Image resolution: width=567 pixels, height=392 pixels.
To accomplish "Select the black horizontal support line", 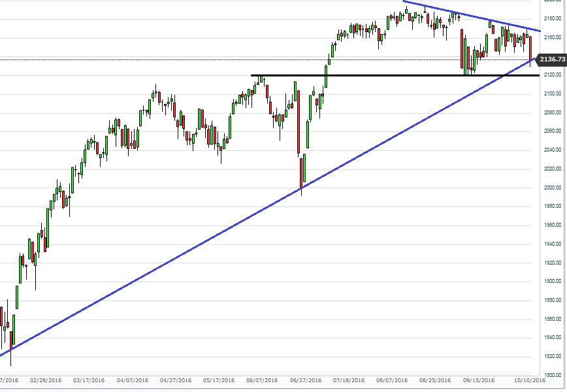I will [x=395, y=75].
